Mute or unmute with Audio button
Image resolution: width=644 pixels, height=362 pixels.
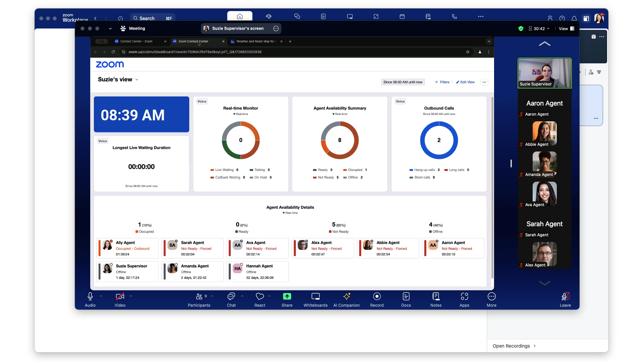[90, 300]
